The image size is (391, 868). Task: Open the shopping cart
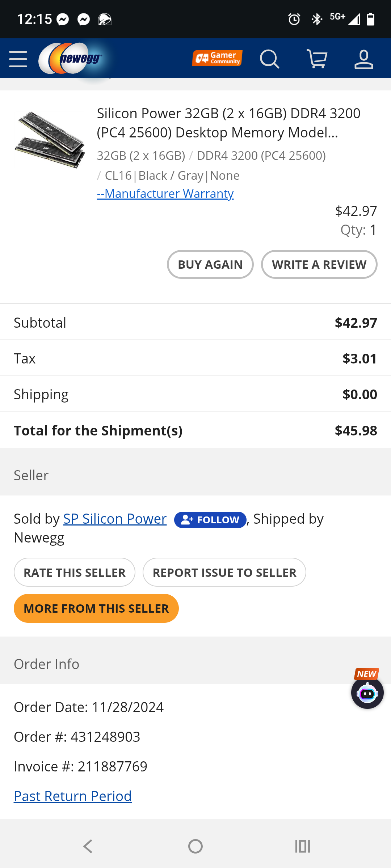[317, 59]
